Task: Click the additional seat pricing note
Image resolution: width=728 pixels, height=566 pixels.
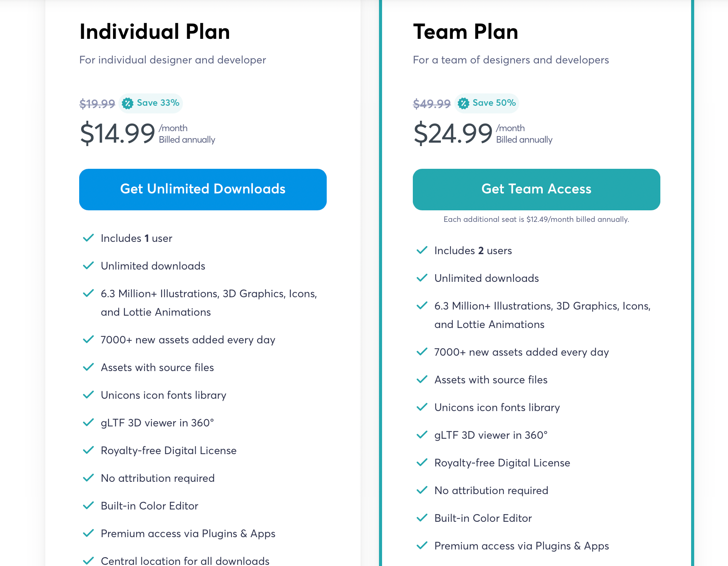Action: 536,219
